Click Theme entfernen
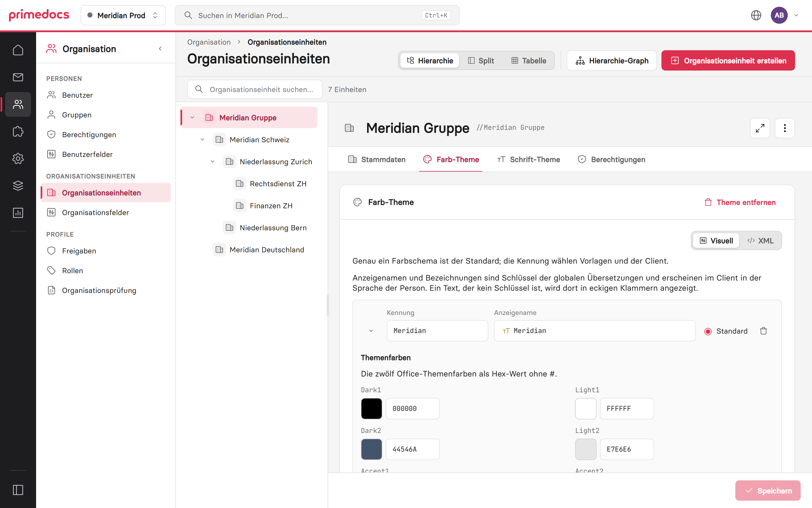The image size is (812, 508). (x=740, y=202)
